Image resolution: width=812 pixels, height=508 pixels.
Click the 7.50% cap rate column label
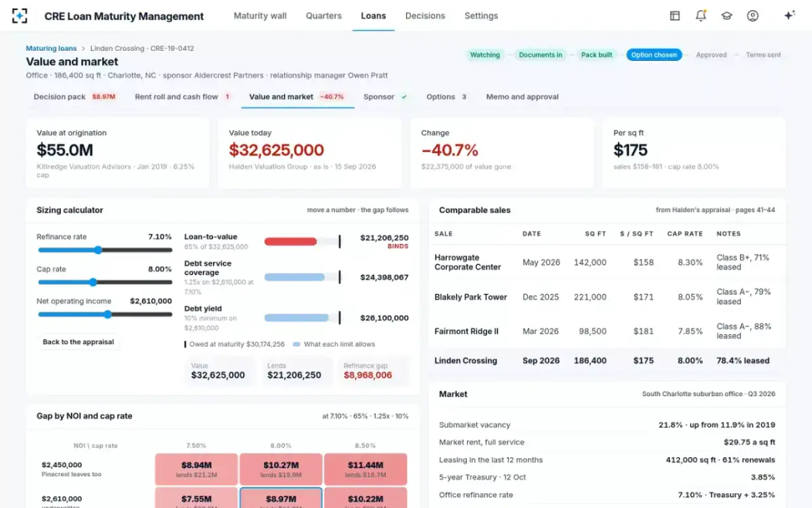[196, 446]
